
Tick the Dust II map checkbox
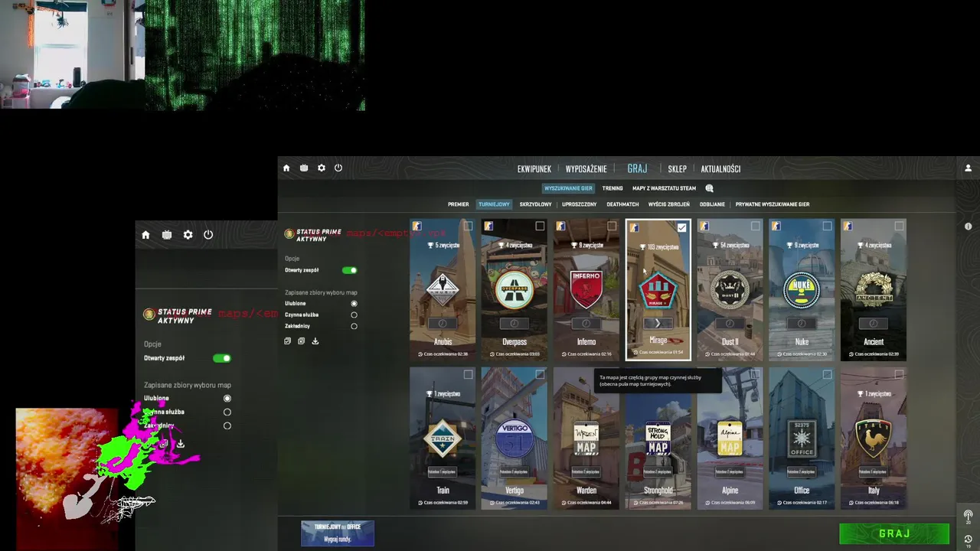[756, 226]
